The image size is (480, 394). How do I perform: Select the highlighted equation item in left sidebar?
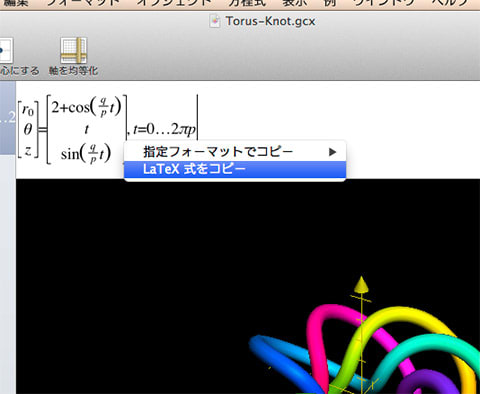point(8,118)
